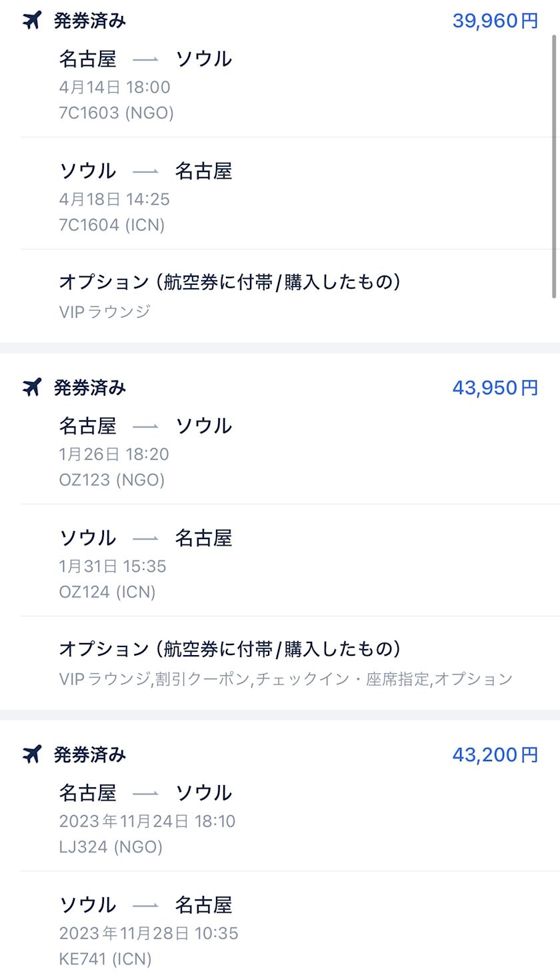The image size is (560, 976).
Task: Click the airplane icon beside 39,960円 booking
Action: point(32,21)
